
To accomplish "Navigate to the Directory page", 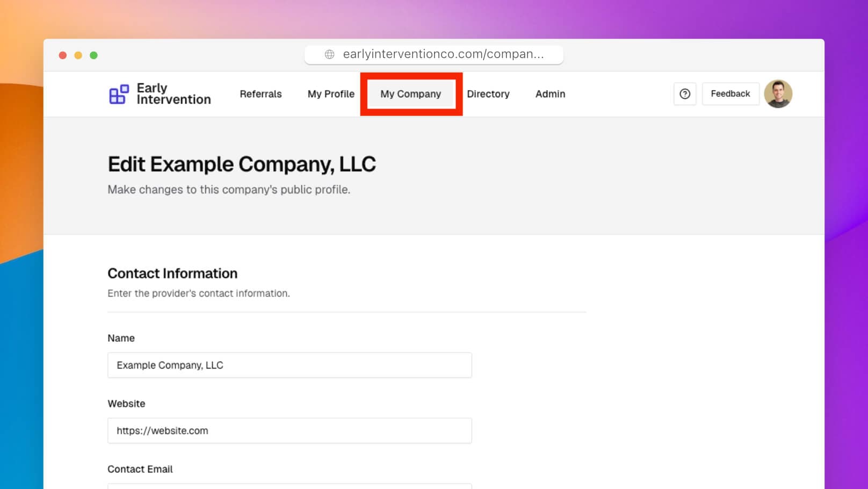I will click(x=488, y=94).
